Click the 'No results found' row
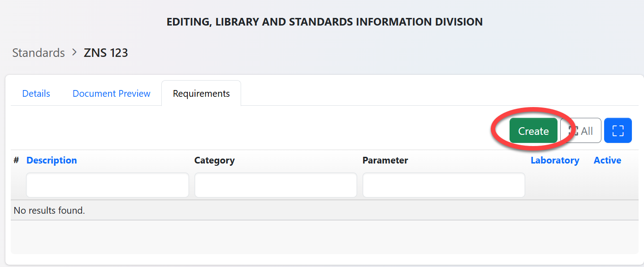The height and width of the screenshot is (267, 644). 49,210
